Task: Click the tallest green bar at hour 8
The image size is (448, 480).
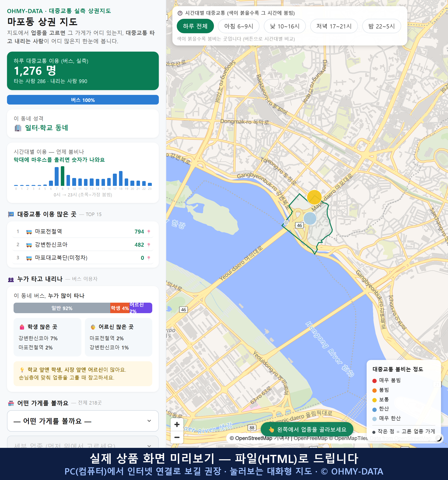Action: click(63, 176)
